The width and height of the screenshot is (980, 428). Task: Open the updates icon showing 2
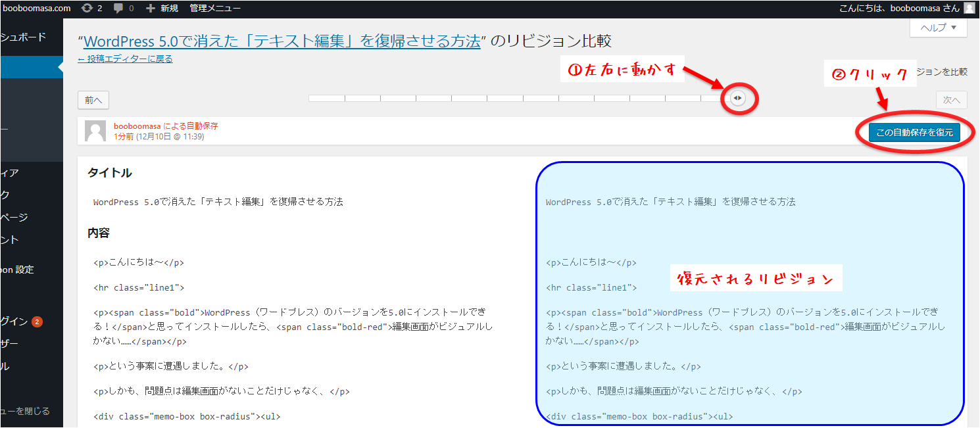click(91, 9)
